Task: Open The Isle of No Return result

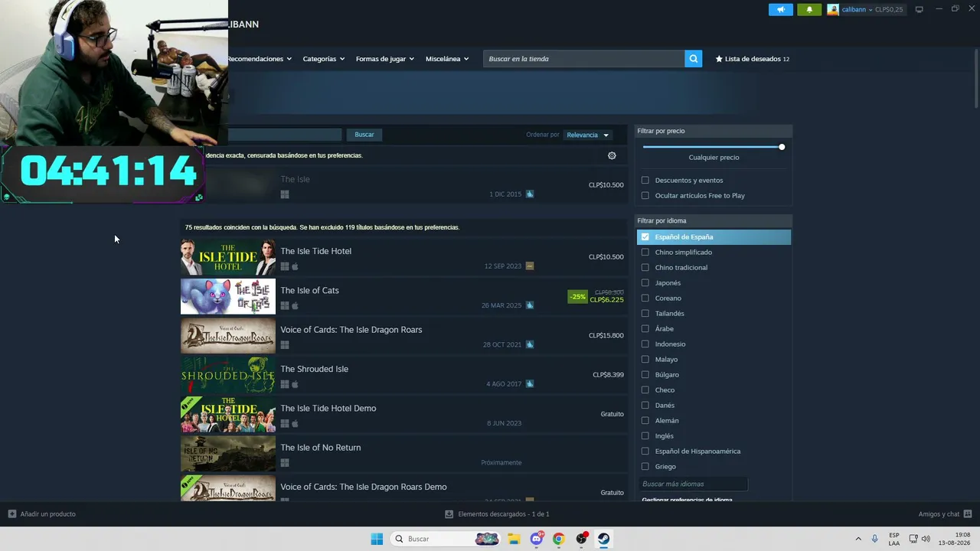Action: pos(403,454)
